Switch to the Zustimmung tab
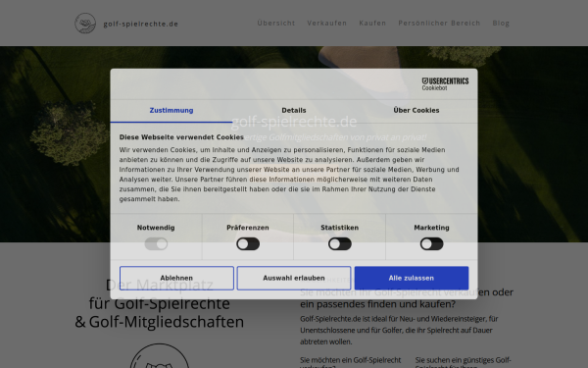This screenshot has height=368, width=588. [x=171, y=110]
